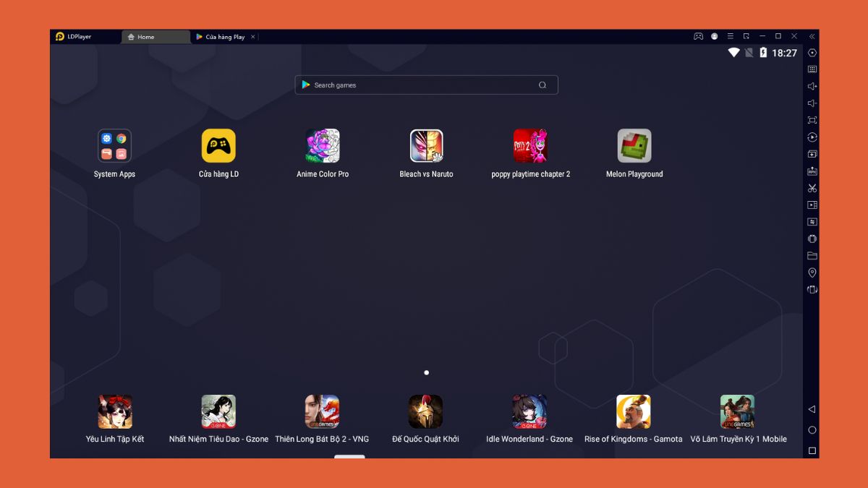Open the APK install tool
Screen dimensions: 868x488
[x=812, y=171]
